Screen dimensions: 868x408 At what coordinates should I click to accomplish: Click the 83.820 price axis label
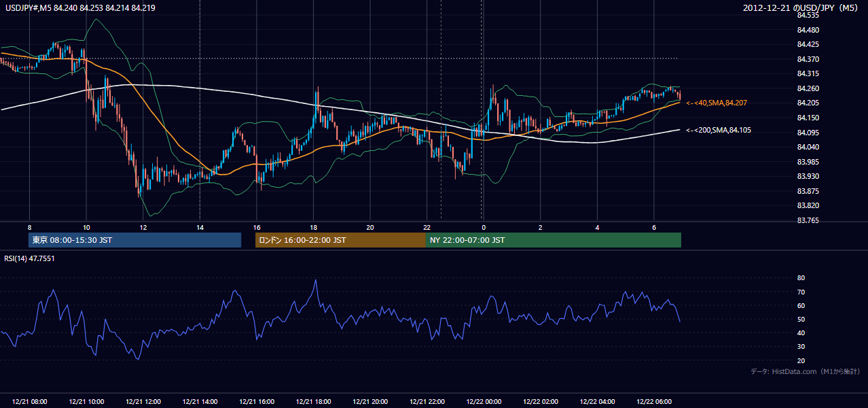pyautogui.click(x=809, y=205)
